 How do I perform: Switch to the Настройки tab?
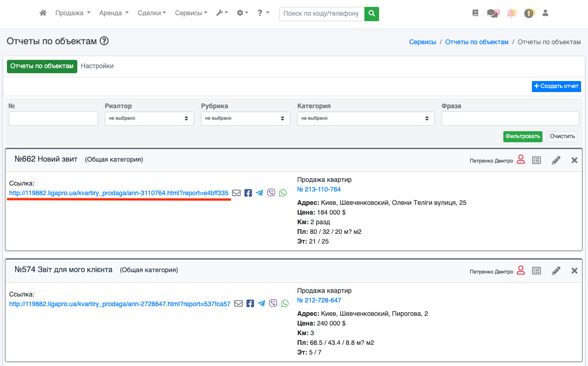pyautogui.click(x=97, y=66)
